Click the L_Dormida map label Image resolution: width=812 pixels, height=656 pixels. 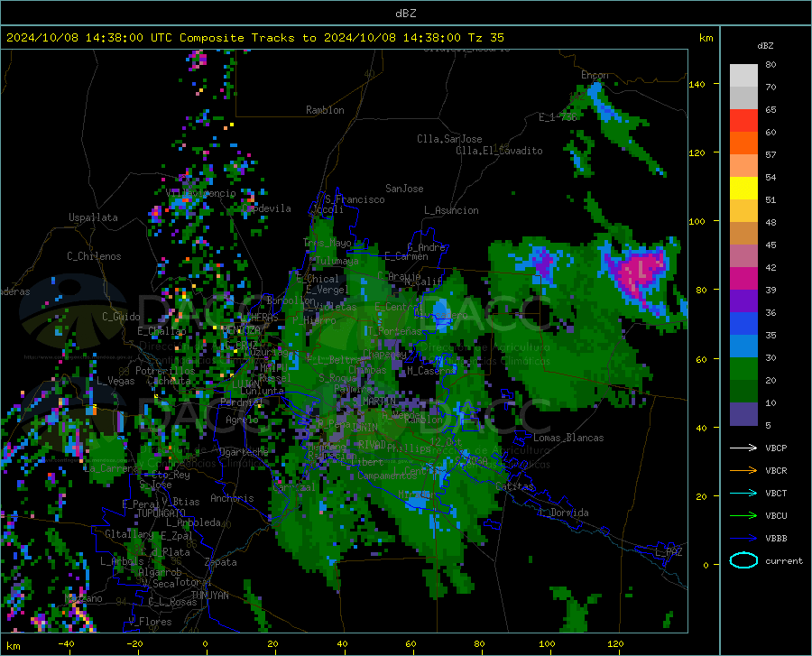click(x=563, y=513)
